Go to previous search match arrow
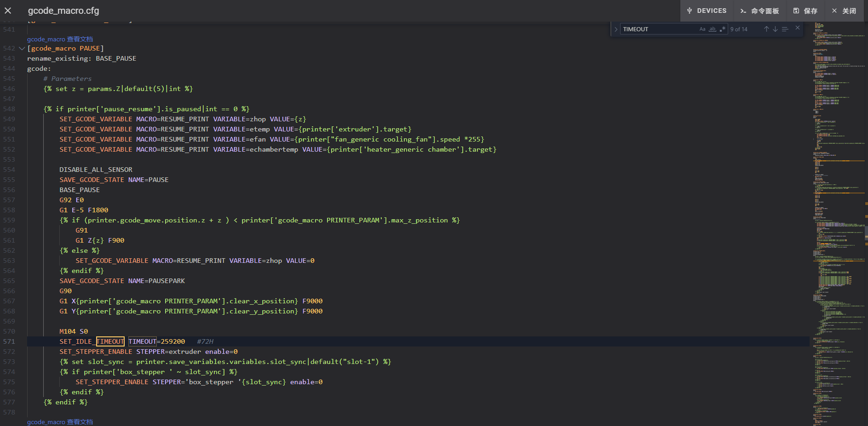 click(x=766, y=29)
